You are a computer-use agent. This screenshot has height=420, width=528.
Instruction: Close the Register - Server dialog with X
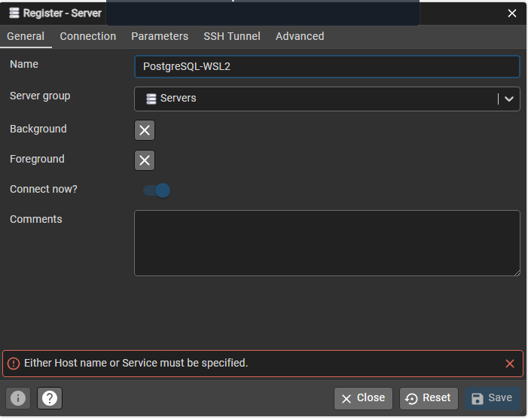pyautogui.click(x=512, y=13)
